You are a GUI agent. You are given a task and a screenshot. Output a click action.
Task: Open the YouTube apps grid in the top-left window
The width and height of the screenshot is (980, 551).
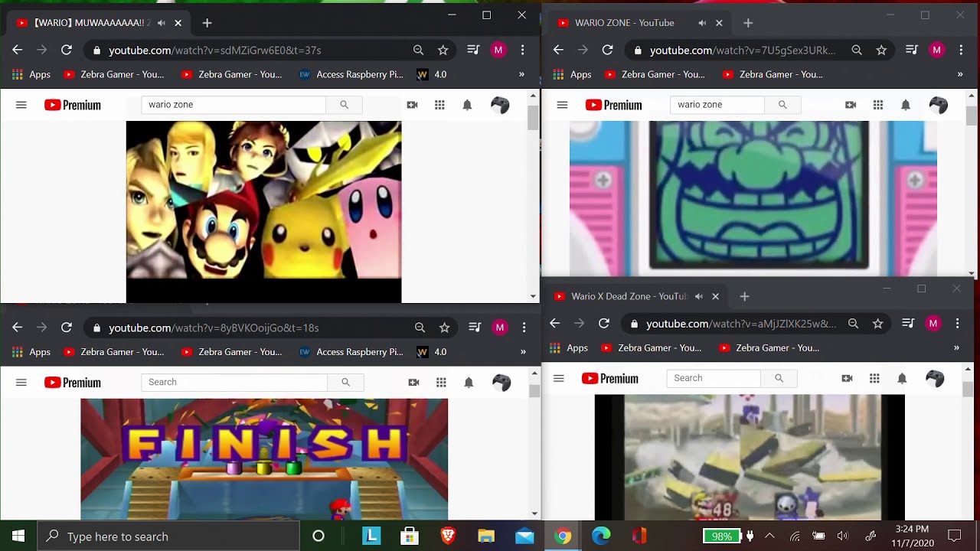pos(439,105)
